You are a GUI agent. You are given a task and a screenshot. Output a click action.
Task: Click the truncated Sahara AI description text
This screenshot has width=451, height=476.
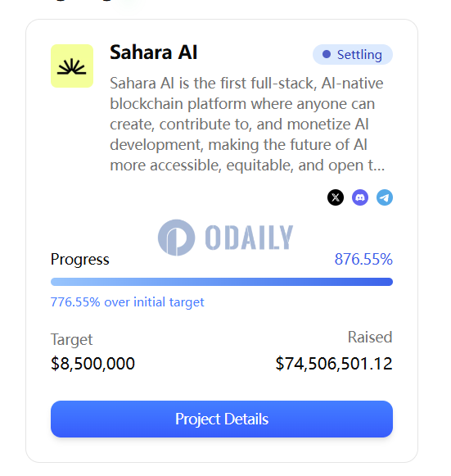pos(247,125)
